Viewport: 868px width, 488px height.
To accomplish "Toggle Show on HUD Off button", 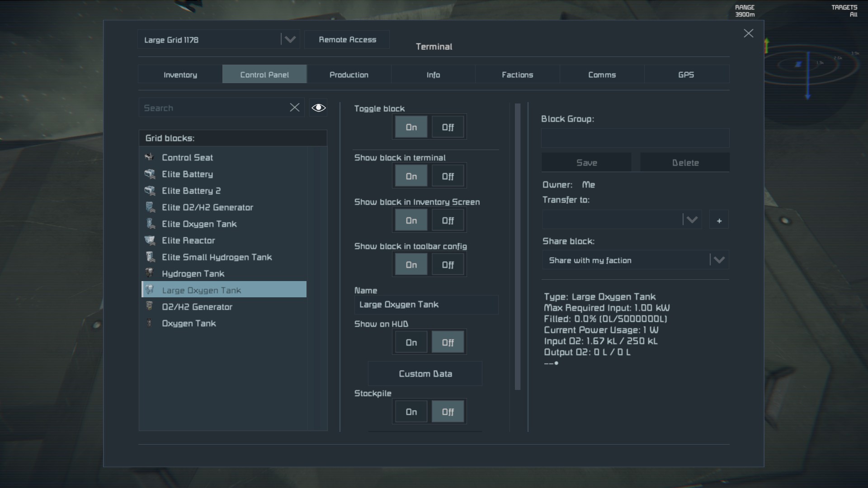I will tap(448, 342).
